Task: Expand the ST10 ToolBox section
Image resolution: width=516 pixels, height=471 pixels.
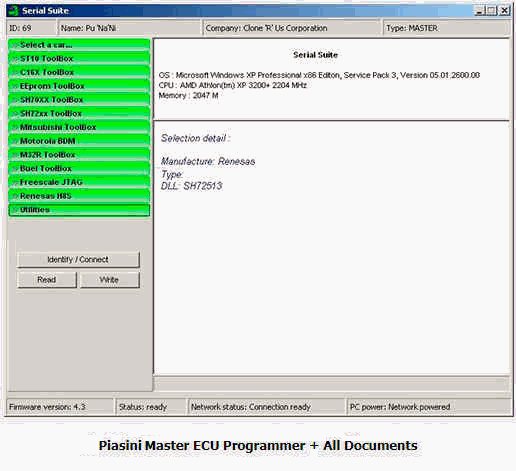Action: click(79, 59)
